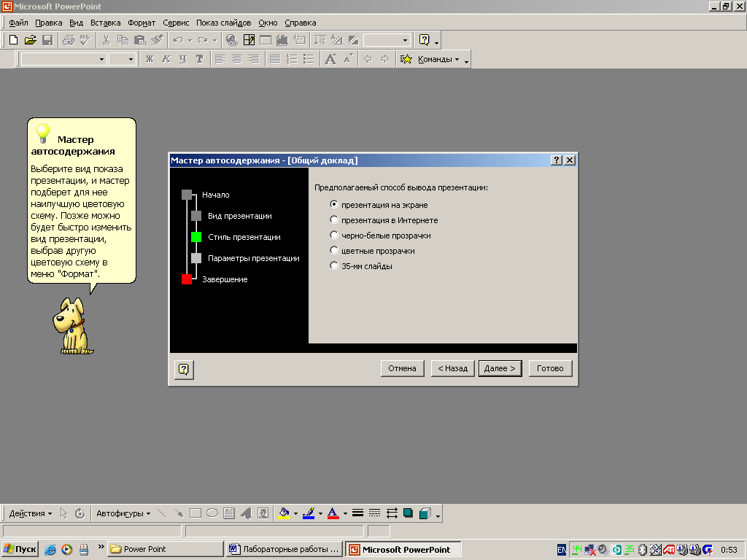Screen dimensions: 747x560
Task: Open the Файл menu
Action: [x=18, y=23]
